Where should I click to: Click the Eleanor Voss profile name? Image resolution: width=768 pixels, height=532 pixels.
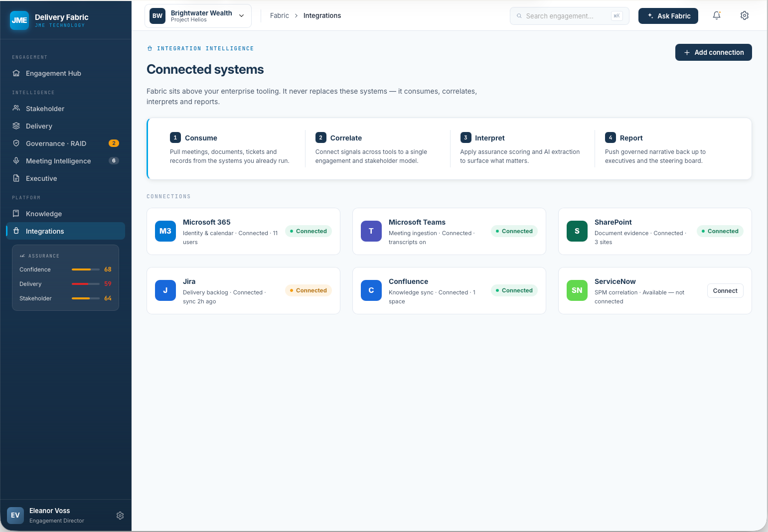pyautogui.click(x=50, y=511)
